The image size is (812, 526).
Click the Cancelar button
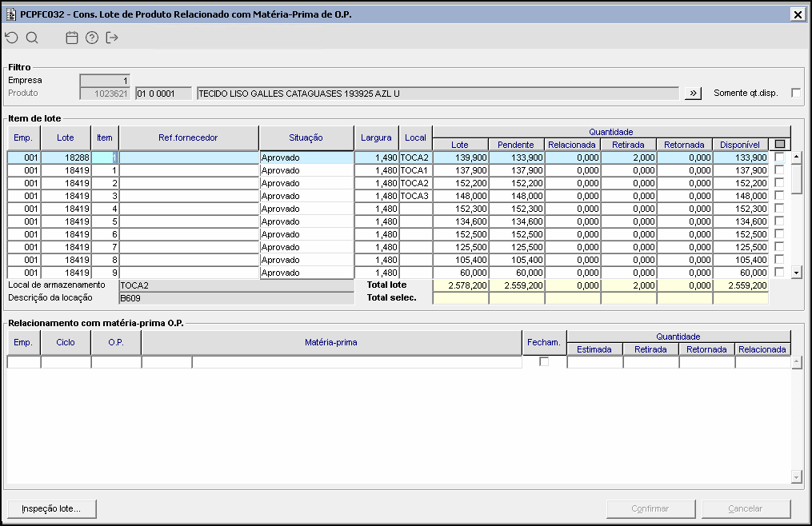[x=746, y=508]
